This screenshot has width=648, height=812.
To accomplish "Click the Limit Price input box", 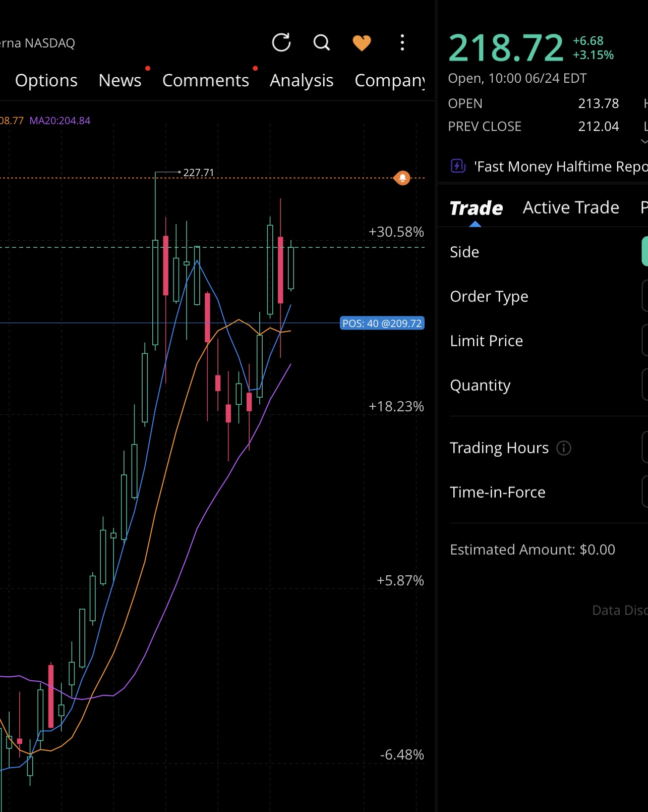I will pos(644,341).
